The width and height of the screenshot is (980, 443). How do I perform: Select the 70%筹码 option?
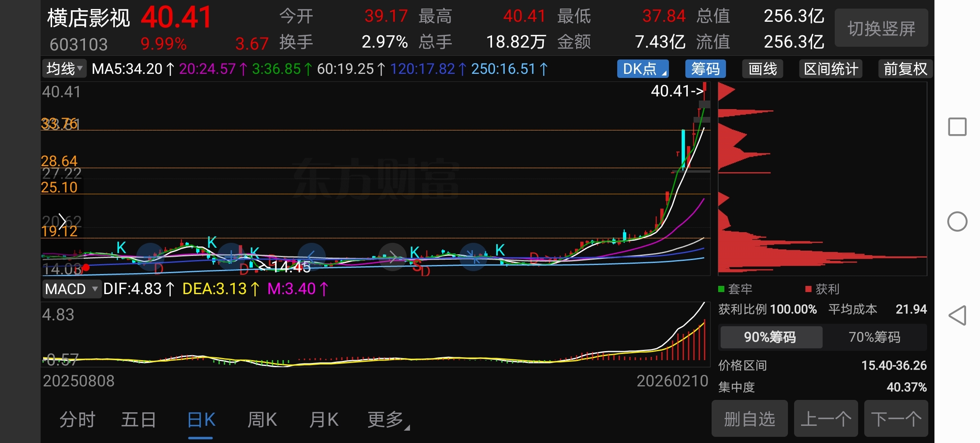click(875, 337)
